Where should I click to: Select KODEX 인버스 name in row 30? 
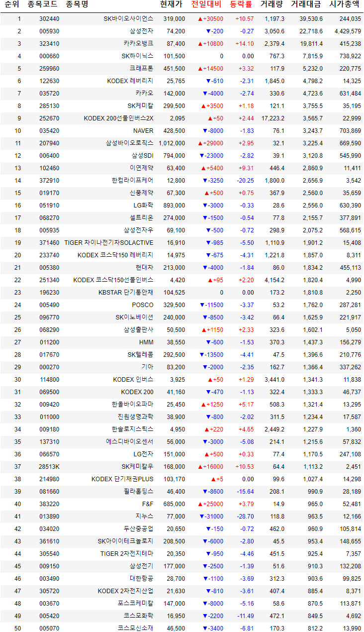[133, 380]
